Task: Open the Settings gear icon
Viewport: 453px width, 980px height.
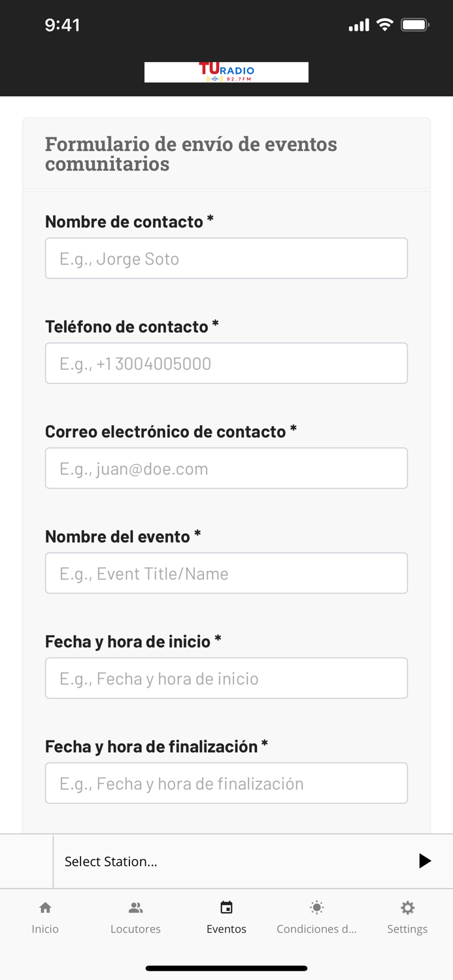Action: point(407,907)
